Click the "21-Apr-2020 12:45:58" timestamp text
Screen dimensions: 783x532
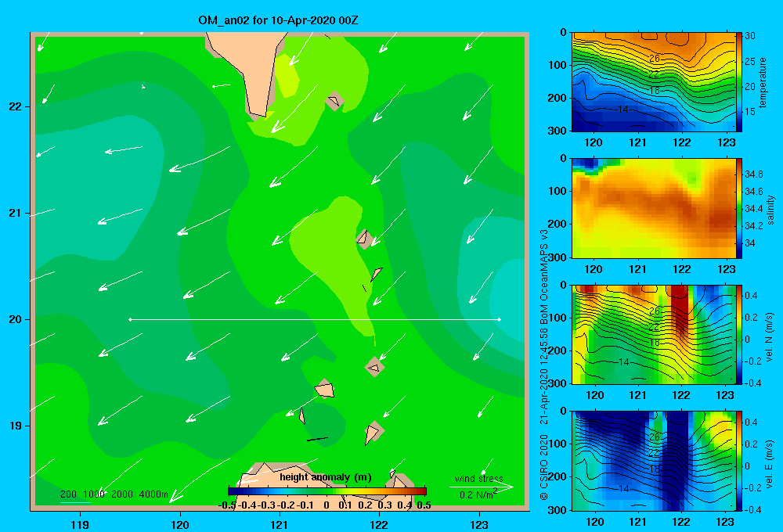coord(544,377)
